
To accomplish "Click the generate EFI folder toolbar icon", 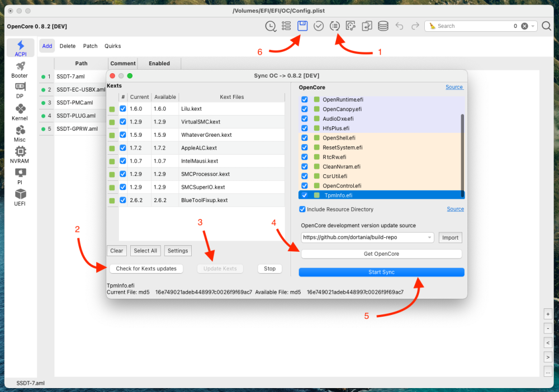I will click(x=350, y=26).
